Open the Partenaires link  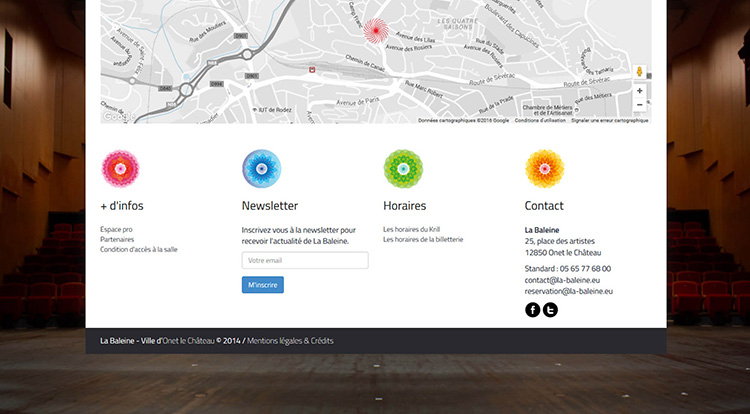click(117, 240)
